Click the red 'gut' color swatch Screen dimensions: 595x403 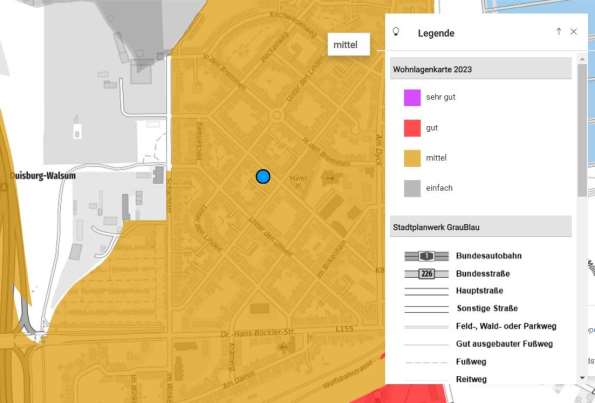[x=412, y=128]
